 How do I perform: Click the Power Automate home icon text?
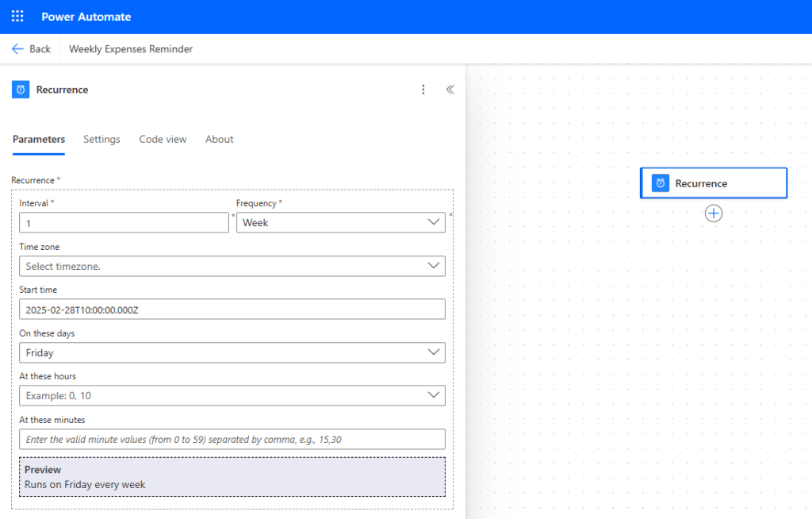(86, 15)
